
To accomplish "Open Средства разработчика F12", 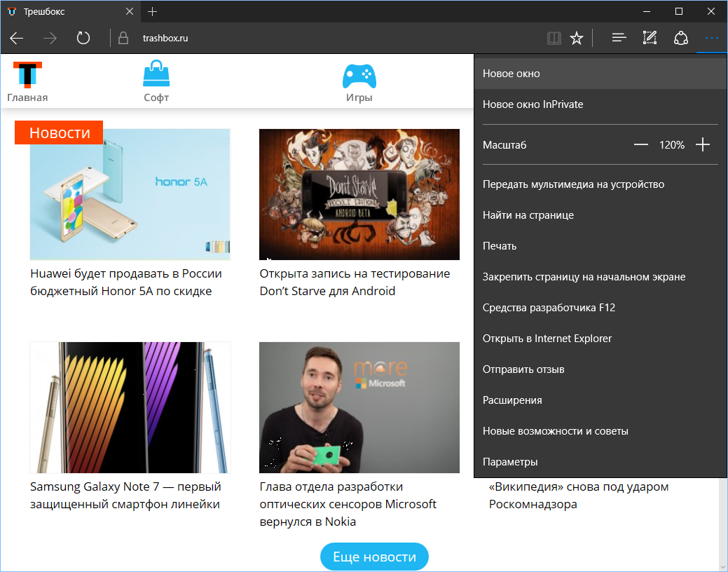I will pos(600,307).
